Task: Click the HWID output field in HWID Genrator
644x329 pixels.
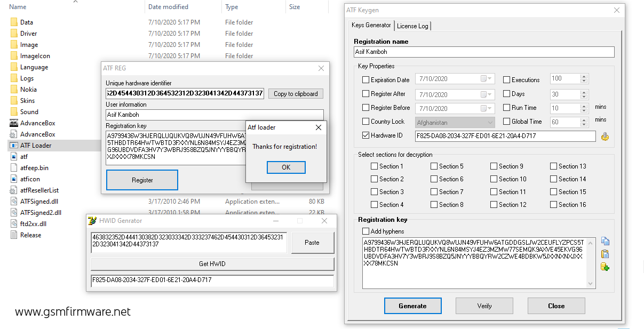Action: click(x=212, y=281)
